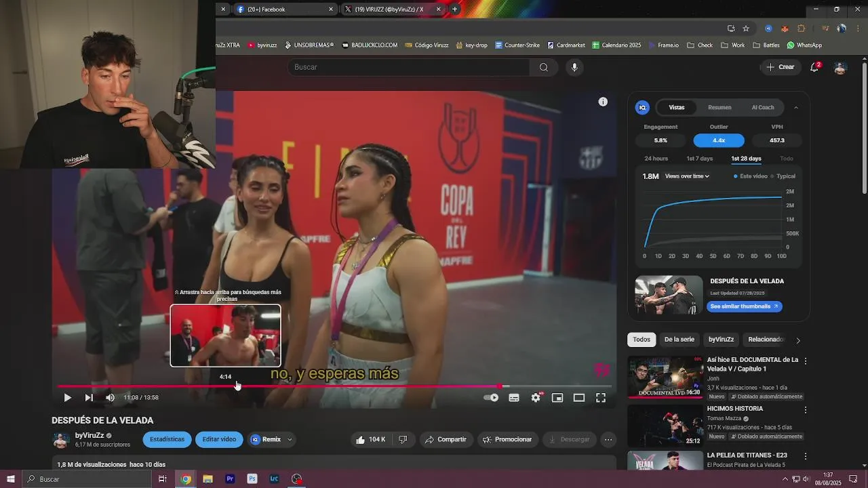Open video Así hice EL DOCUMENTAL thumbnail
This screenshot has height=488, width=868.
point(665,376)
